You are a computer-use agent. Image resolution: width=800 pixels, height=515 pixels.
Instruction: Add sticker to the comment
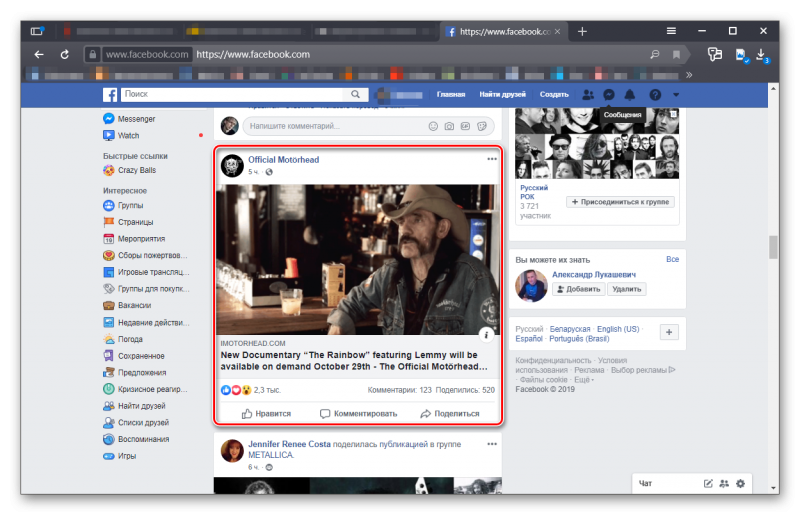[482, 126]
